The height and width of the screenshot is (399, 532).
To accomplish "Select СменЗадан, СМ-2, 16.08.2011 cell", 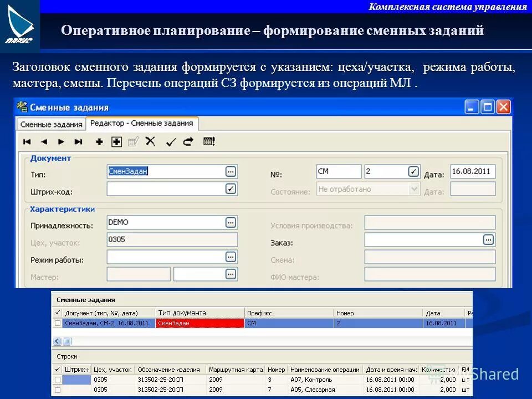I will pyautogui.click(x=109, y=323).
